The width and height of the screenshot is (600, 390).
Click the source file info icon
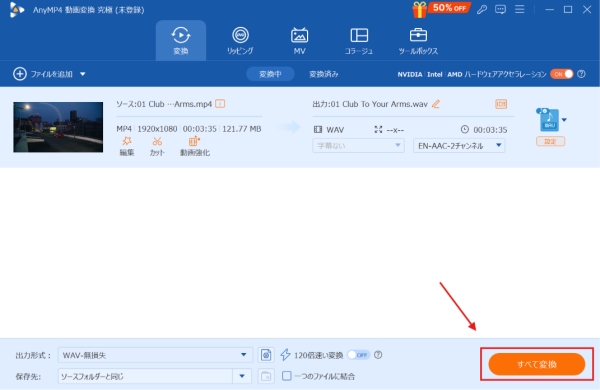(x=220, y=104)
